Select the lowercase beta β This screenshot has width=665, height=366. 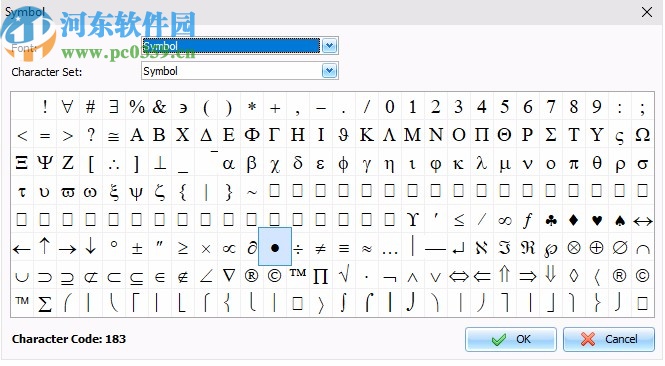coord(252,164)
